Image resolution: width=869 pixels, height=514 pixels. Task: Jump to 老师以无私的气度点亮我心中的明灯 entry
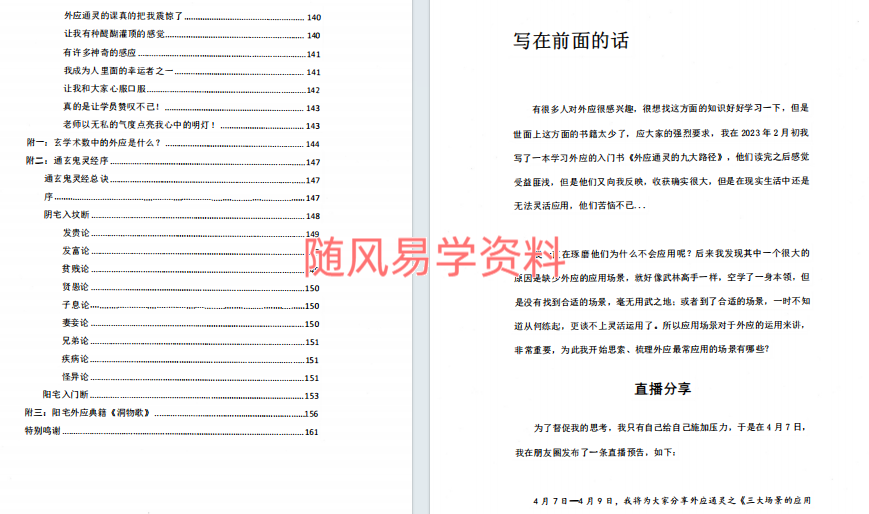point(139,126)
